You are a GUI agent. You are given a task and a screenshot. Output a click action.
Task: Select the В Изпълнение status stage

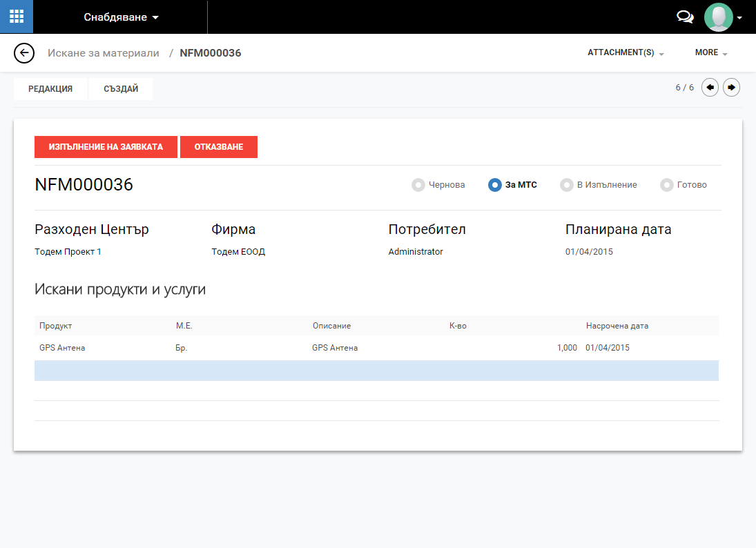[x=599, y=185]
